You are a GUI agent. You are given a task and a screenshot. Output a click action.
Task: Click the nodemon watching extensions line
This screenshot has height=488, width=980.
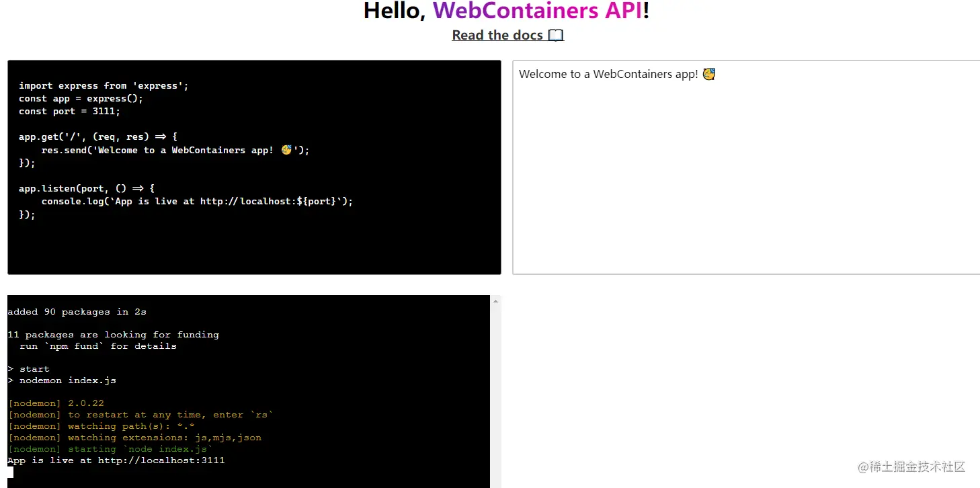(x=134, y=438)
